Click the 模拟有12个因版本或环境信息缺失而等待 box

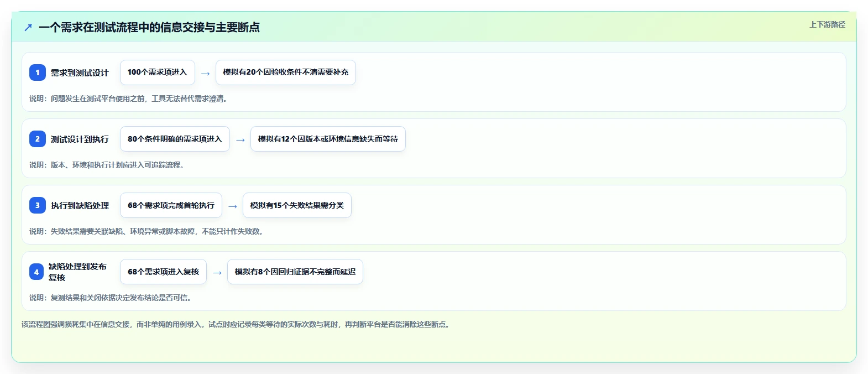[328, 139]
